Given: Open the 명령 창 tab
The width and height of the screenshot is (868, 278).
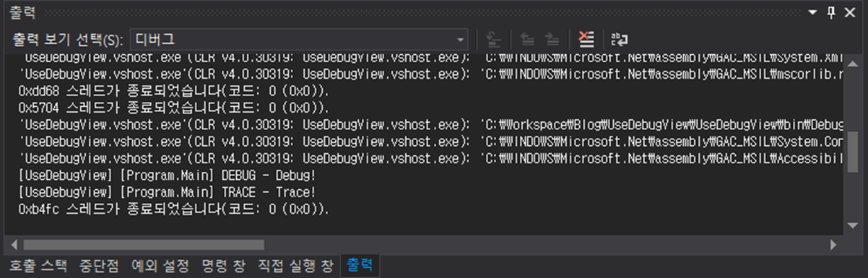Looking at the screenshot, I should point(223,265).
